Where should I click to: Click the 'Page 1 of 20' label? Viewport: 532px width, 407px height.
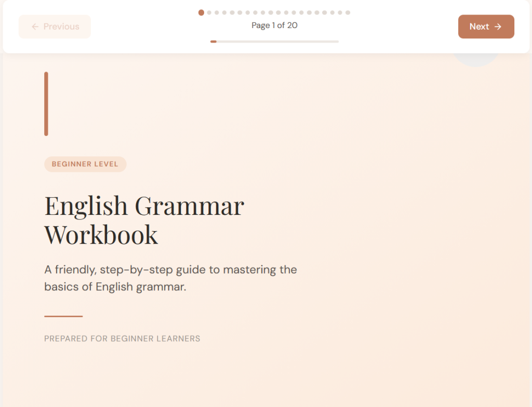click(x=274, y=25)
